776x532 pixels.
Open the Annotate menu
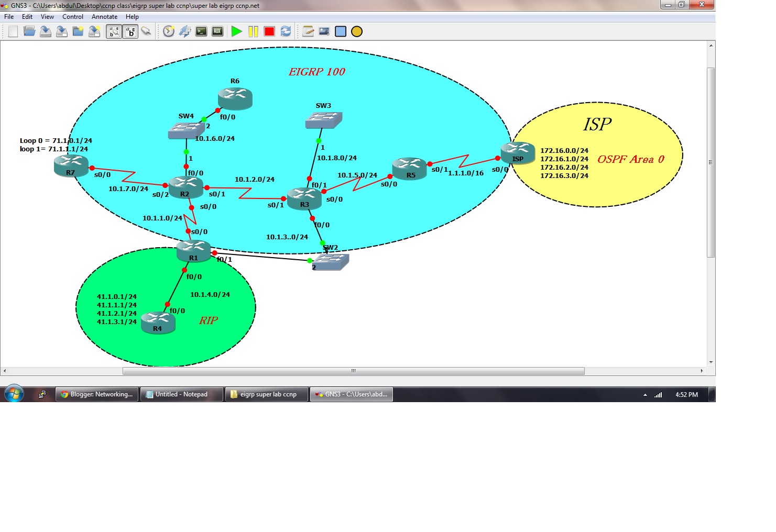point(104,16)
